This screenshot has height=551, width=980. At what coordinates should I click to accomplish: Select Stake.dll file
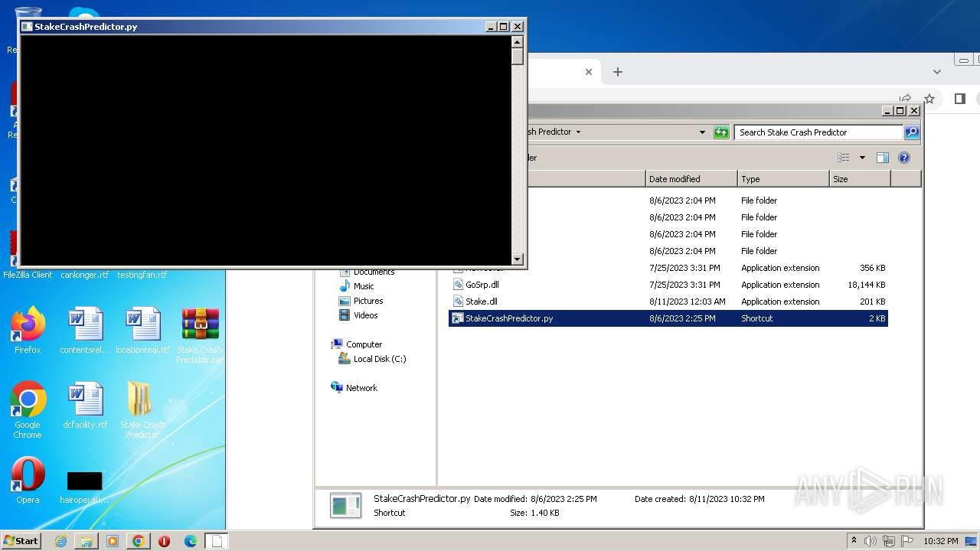(475, 302)
